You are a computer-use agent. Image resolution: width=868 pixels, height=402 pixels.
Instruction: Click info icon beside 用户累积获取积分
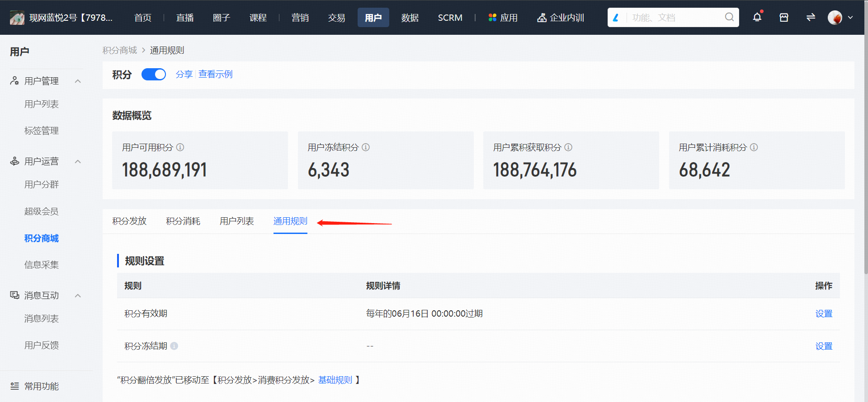pos(568,147)
